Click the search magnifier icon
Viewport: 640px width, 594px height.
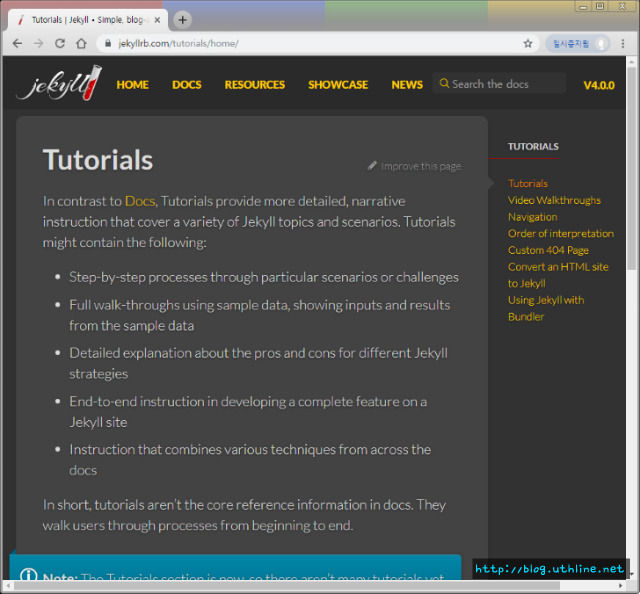(x=444, y=83)
